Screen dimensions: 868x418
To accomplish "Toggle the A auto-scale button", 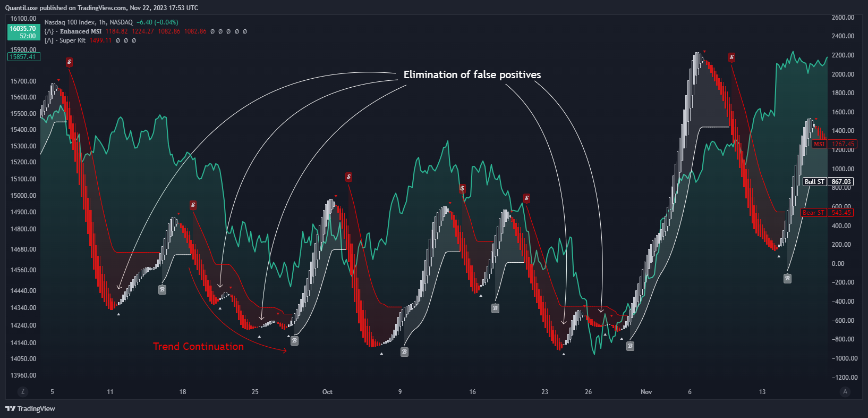I will pos(845,391).
